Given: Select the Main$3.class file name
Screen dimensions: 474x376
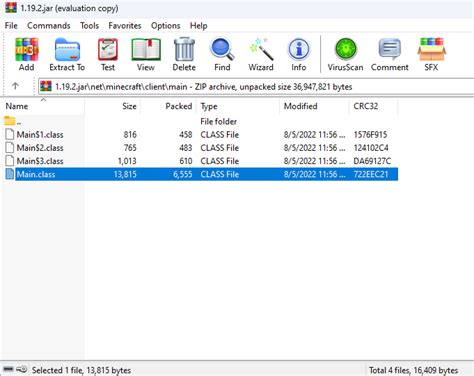Looking at the screenshot, I should pyautogui.click(x=40, y=161).
